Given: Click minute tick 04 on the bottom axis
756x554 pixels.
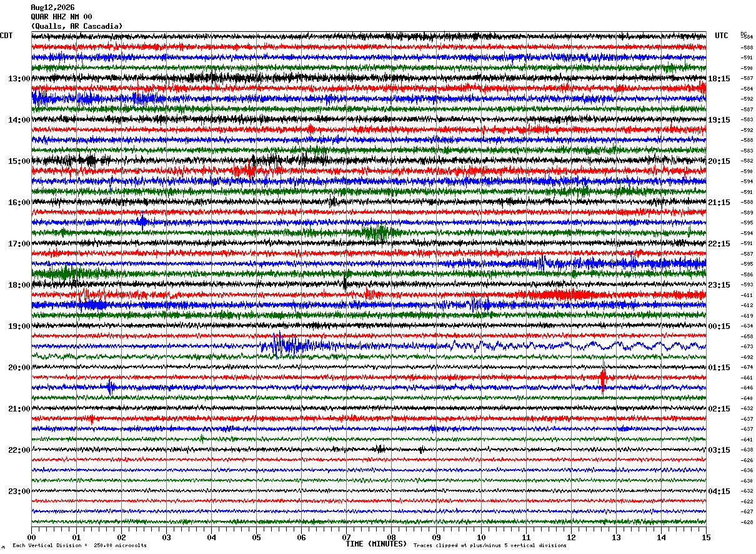Looking at the screenshot, I should 211,537.
